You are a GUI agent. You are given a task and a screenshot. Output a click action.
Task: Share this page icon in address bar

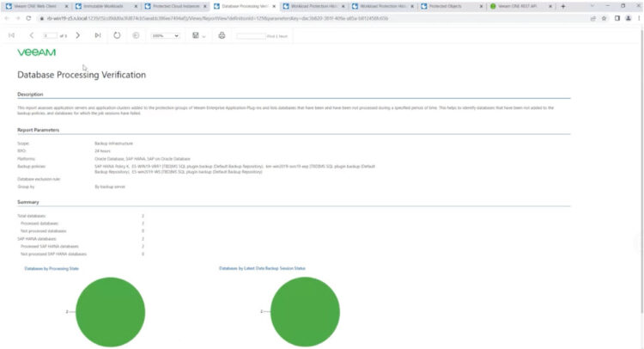tap(592, 19)
